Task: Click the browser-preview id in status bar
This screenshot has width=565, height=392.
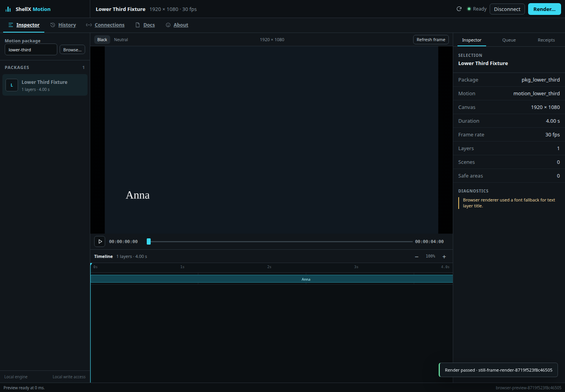Action: click(x=529, y=388)
